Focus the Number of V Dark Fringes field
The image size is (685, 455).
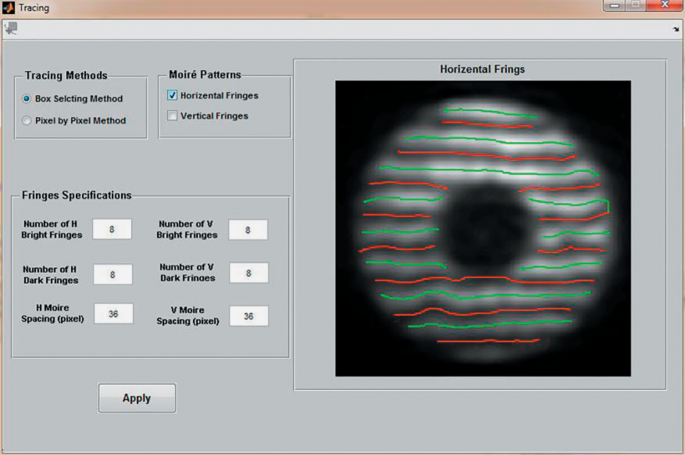248,274
